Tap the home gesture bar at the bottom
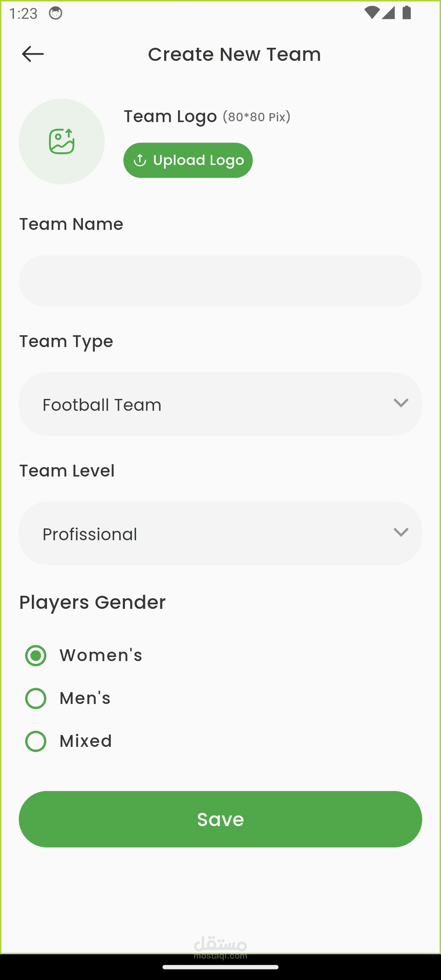Viewport: 441px width, 980px height. coord(220,967)
